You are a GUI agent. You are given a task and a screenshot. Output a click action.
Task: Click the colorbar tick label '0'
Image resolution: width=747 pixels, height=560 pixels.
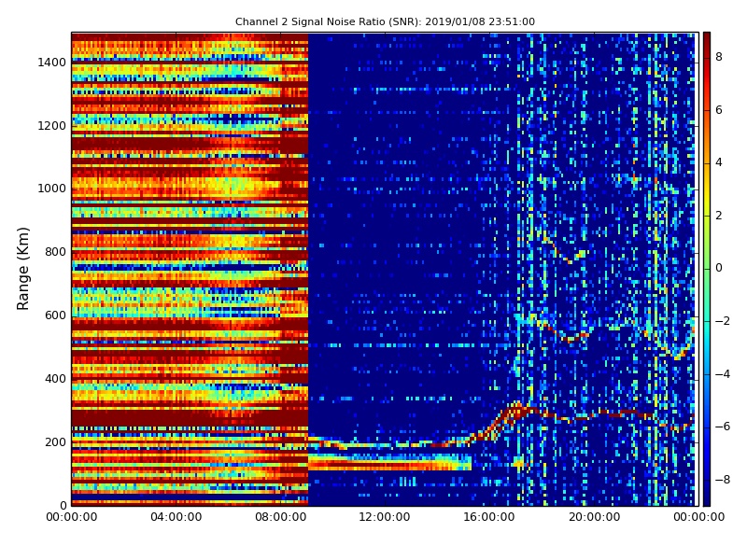click(719, 268)
